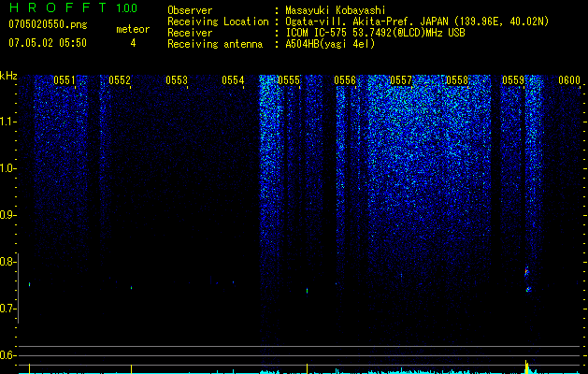The image size is (588, 374).
Task: Click the 0557 time marker
Action: click(x=401, y=80)
